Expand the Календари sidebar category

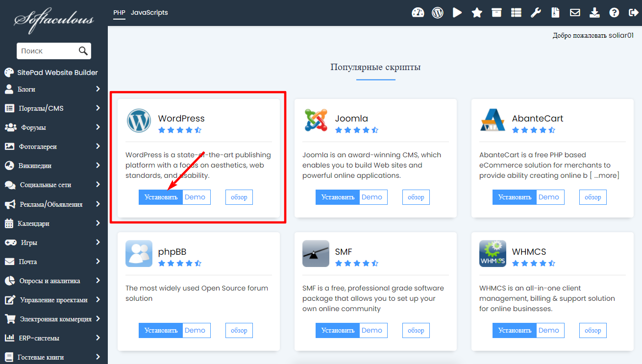pyautogui.click(x=53, y=223)
